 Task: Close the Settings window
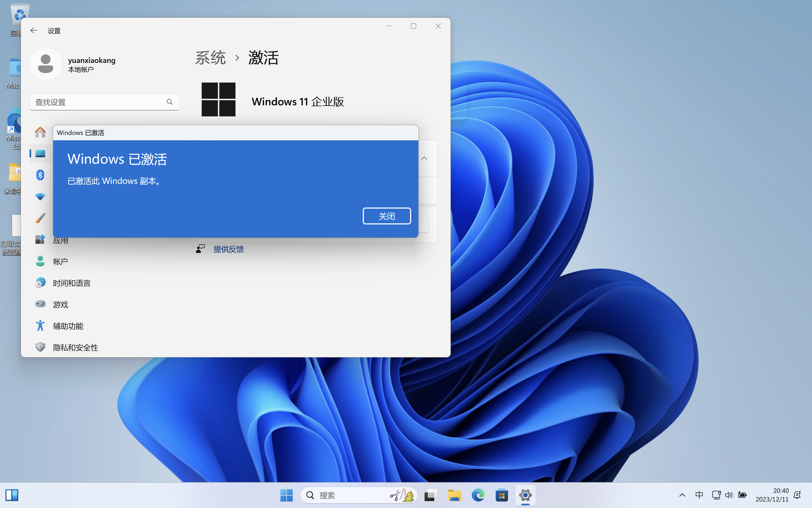(438, 26)
